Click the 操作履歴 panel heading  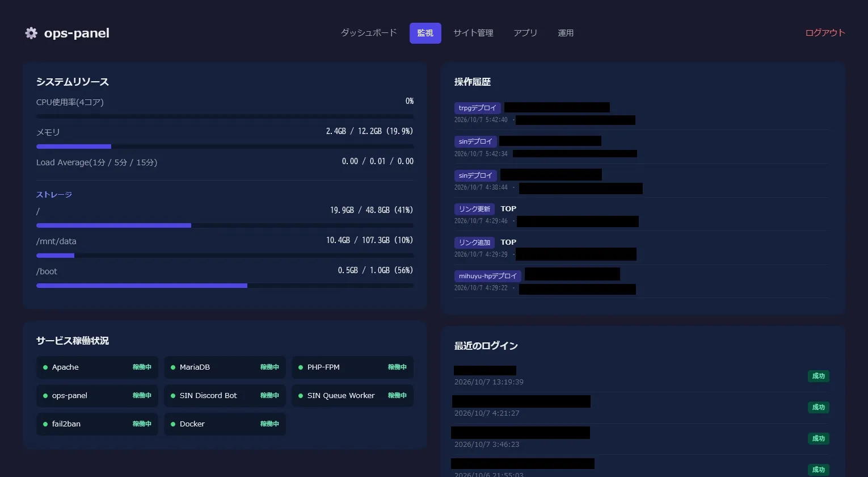473,82
